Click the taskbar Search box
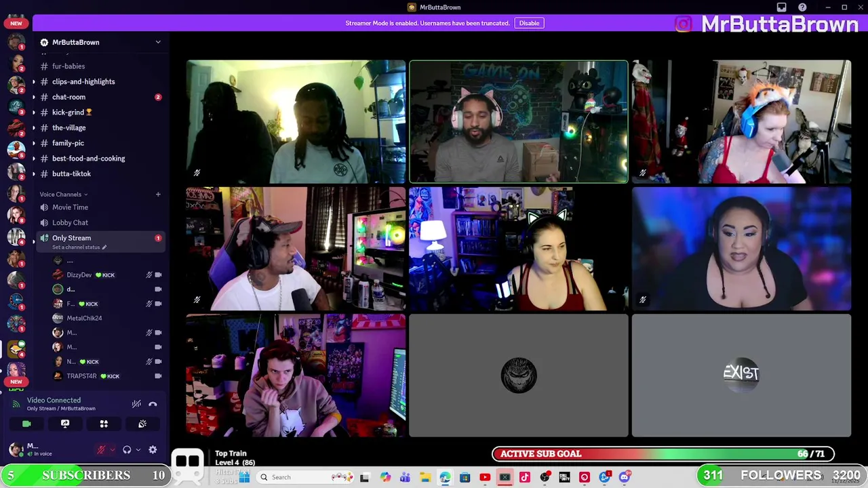The image size is (868, 488). tap(304, 477)
